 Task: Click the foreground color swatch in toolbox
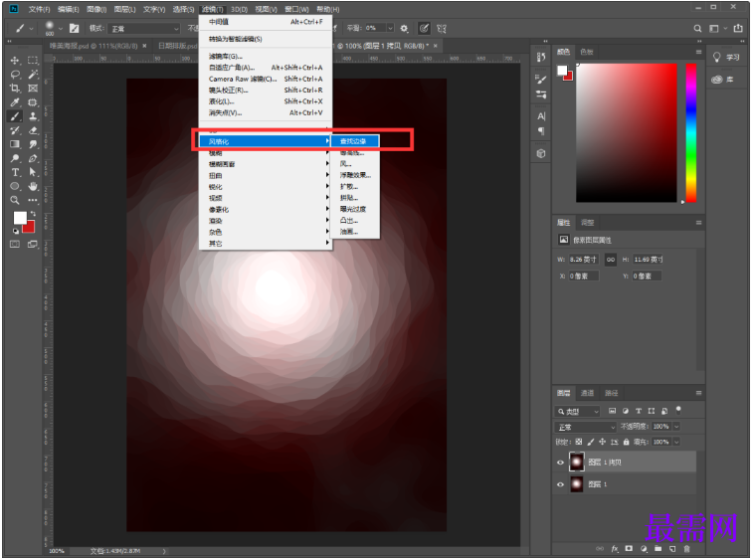[x=19, y=218]
